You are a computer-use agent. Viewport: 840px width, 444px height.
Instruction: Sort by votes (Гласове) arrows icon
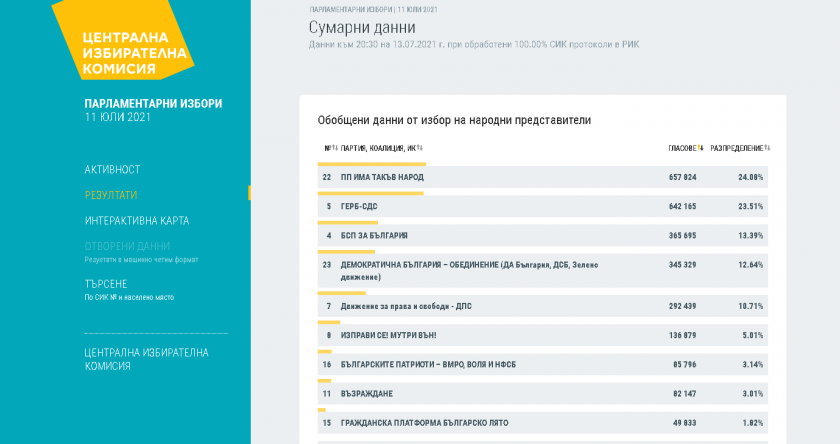coord(701,148)
